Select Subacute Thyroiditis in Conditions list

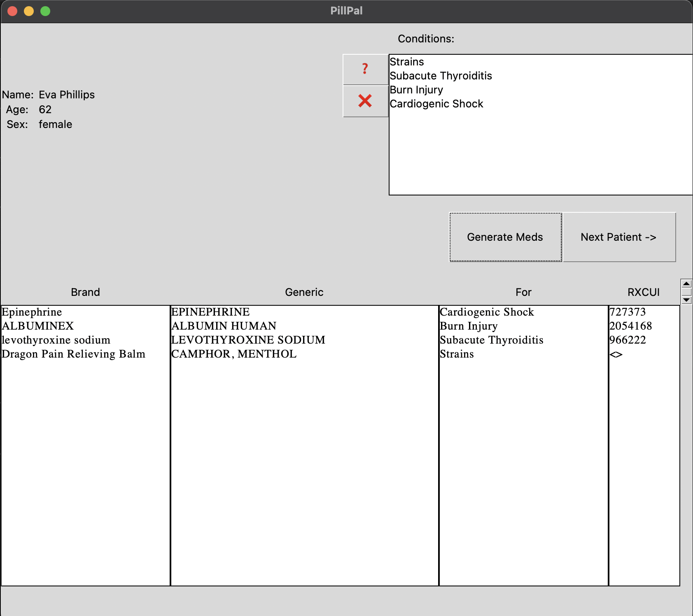(x=441, y=76)
